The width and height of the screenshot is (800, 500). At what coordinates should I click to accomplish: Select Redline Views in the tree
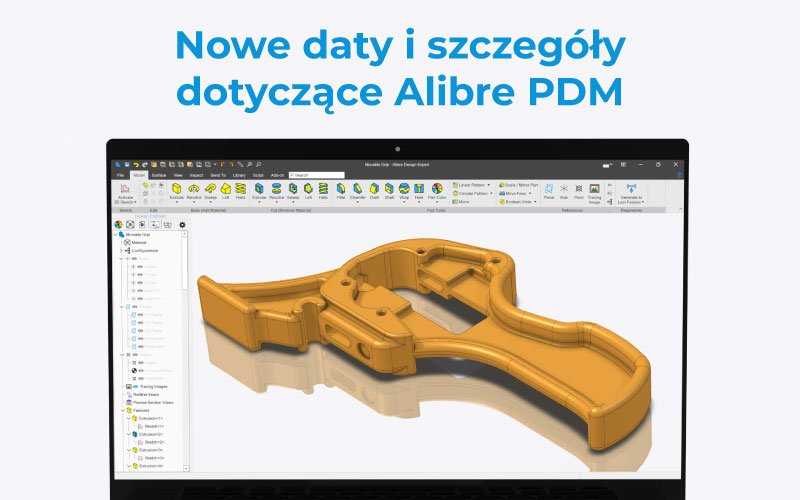pos(142,395)
